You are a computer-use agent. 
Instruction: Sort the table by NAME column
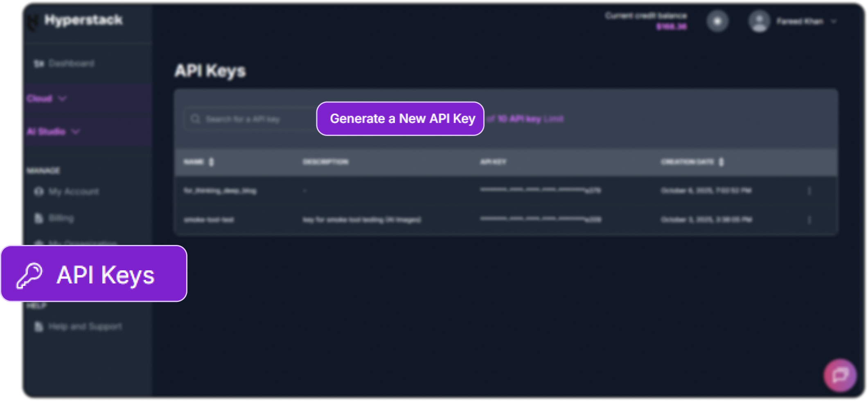point(210,162)
